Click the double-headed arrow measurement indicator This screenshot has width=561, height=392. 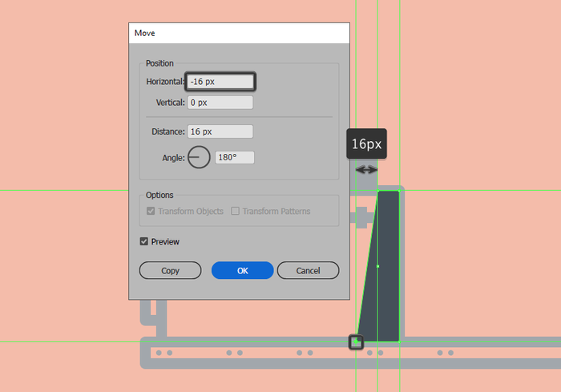click(366, 170)
